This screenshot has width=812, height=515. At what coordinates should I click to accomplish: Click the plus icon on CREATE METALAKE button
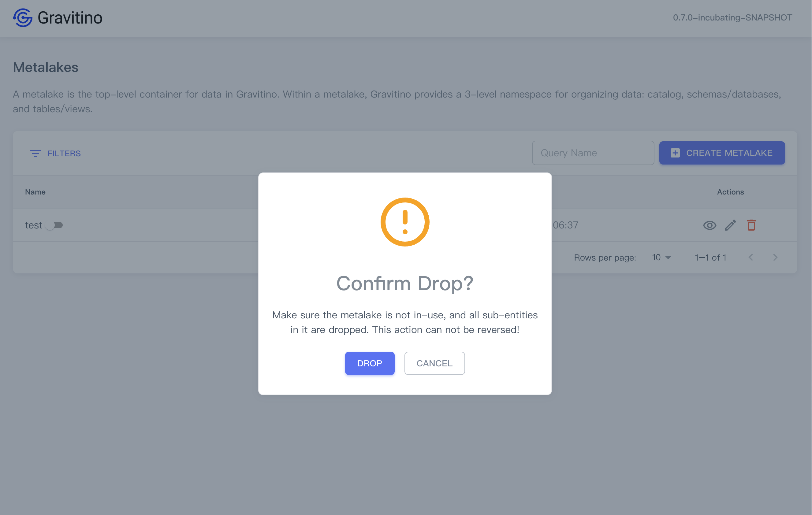675,153
